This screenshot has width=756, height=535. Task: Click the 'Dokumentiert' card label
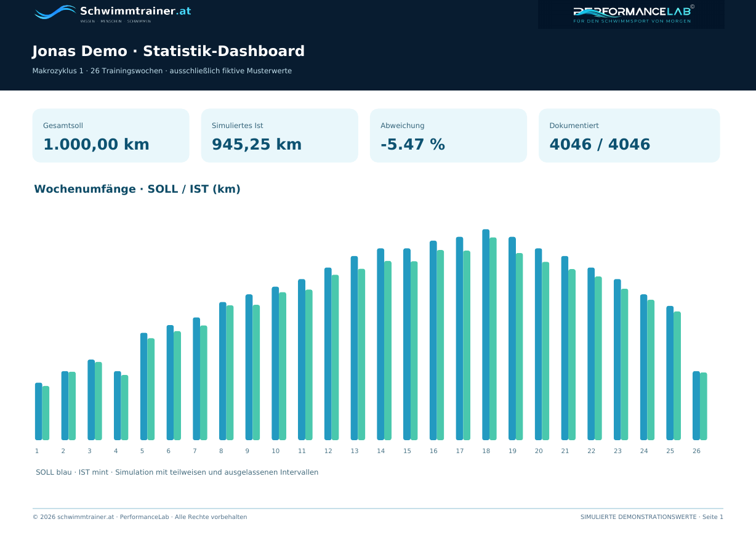574,126
